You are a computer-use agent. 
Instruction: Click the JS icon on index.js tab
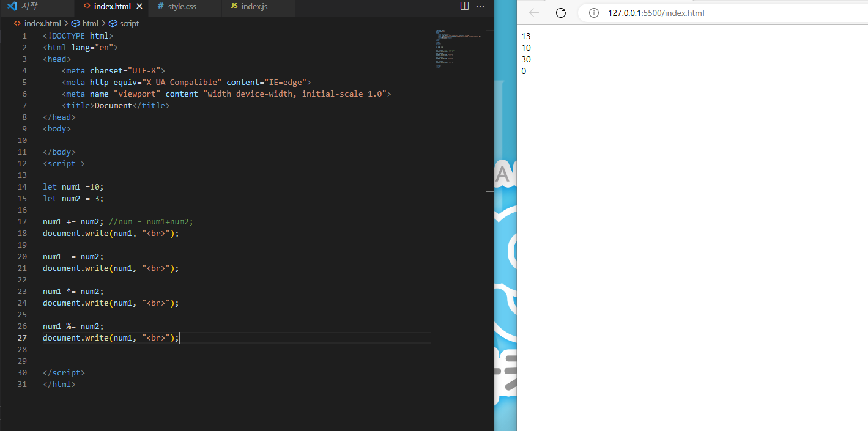[x=234, y=6]
